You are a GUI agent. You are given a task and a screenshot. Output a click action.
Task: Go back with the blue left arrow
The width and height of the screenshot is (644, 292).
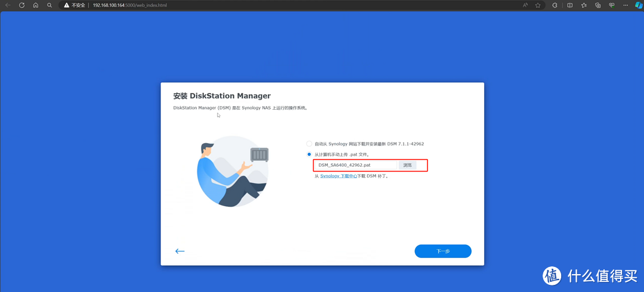(180, 251)
